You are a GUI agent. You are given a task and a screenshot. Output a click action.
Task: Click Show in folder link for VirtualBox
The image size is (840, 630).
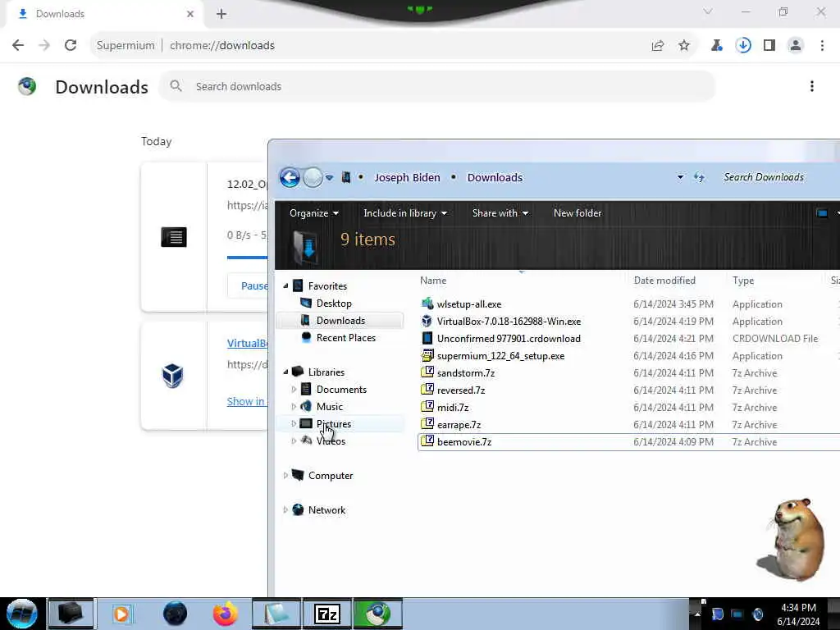tap(246, 401)
